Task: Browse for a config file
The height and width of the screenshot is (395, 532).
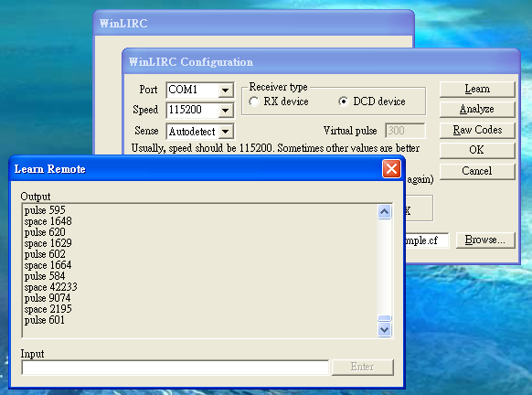Action: click(x=485, y=240)
